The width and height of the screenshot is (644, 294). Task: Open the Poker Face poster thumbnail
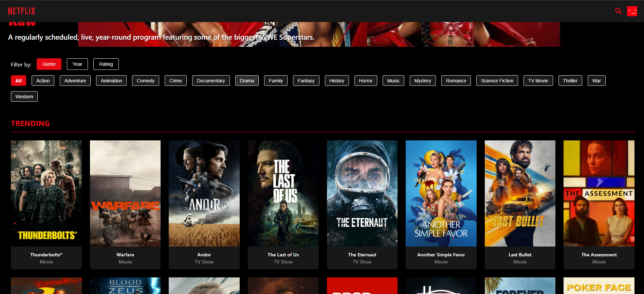click(599, 286)
